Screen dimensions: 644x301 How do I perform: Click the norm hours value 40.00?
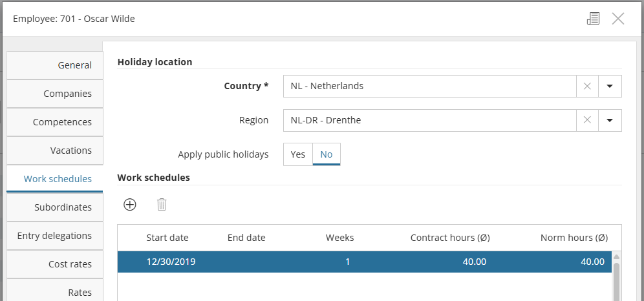click(x=593, y=262)
